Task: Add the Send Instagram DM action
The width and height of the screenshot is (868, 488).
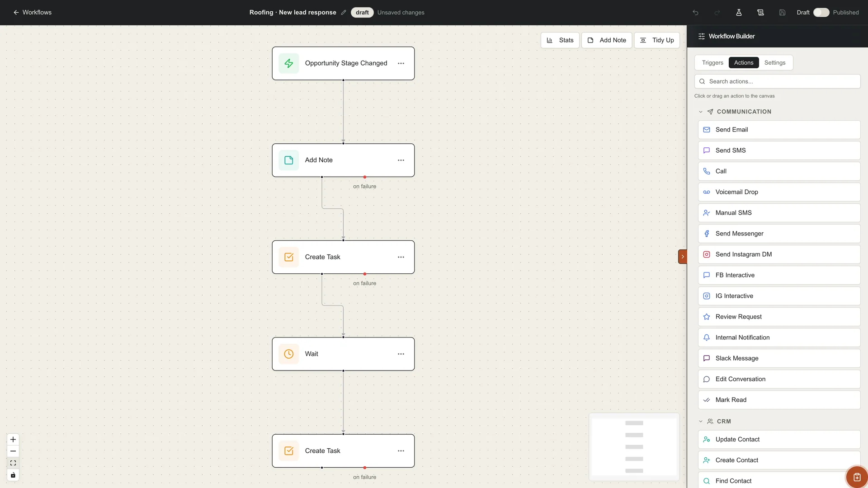Action: point(779,254)
